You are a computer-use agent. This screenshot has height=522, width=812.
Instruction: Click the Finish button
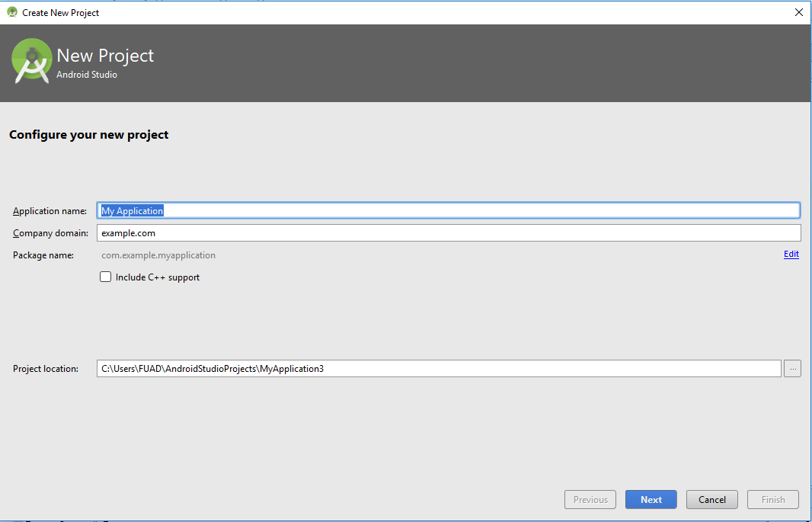point(772,499)
